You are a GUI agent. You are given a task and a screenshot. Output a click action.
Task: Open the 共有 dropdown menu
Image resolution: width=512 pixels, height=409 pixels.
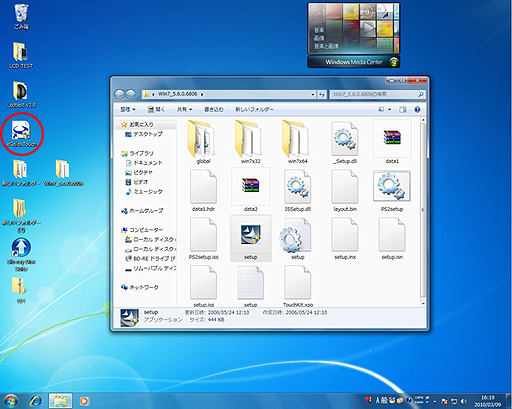[x=184, y=109]
